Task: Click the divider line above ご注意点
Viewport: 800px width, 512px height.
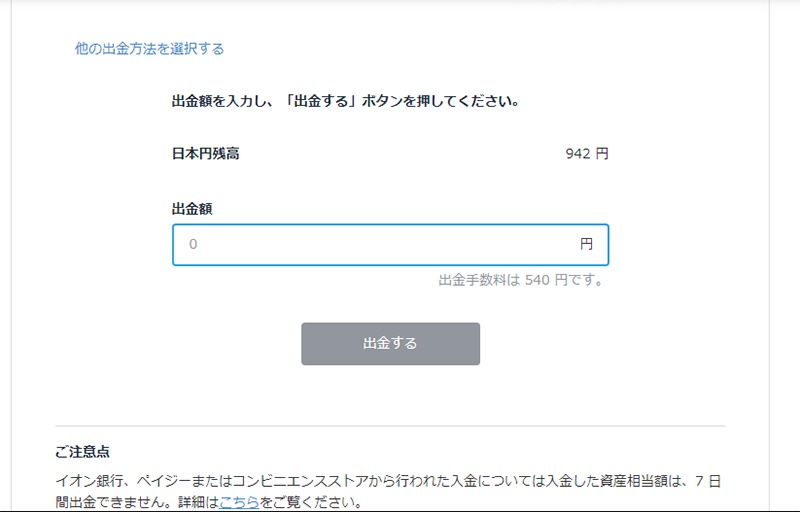Action: tap(390, 425)
